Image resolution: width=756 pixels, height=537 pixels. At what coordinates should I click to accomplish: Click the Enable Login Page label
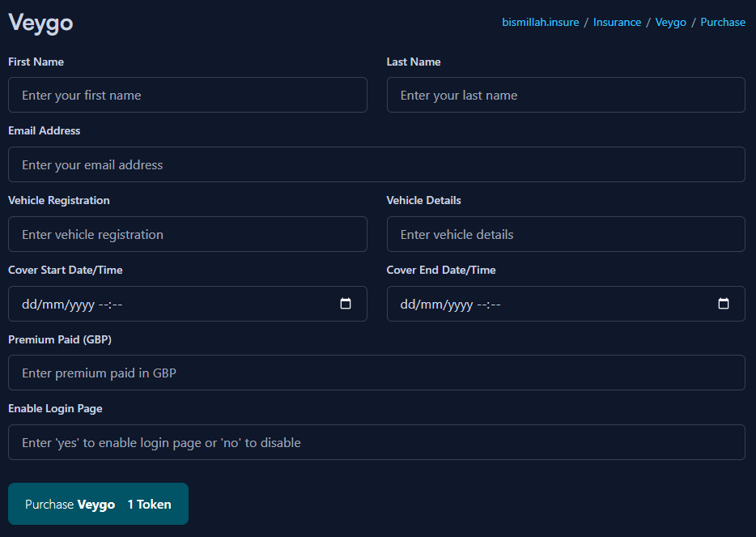point(54,408)
